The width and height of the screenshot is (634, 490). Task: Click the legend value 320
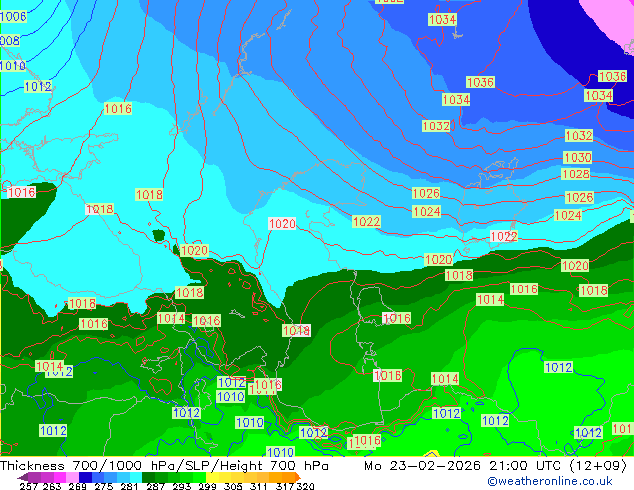click(305, 486)
